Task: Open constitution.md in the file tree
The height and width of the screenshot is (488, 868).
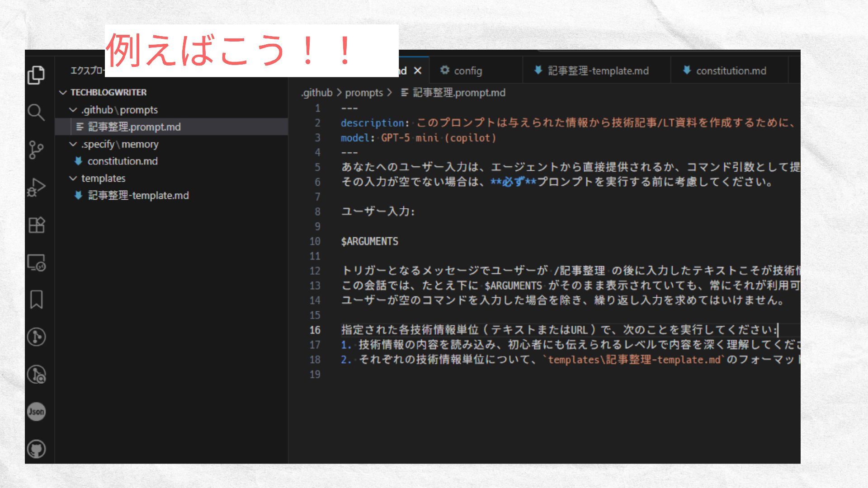Action: point(122,161)
